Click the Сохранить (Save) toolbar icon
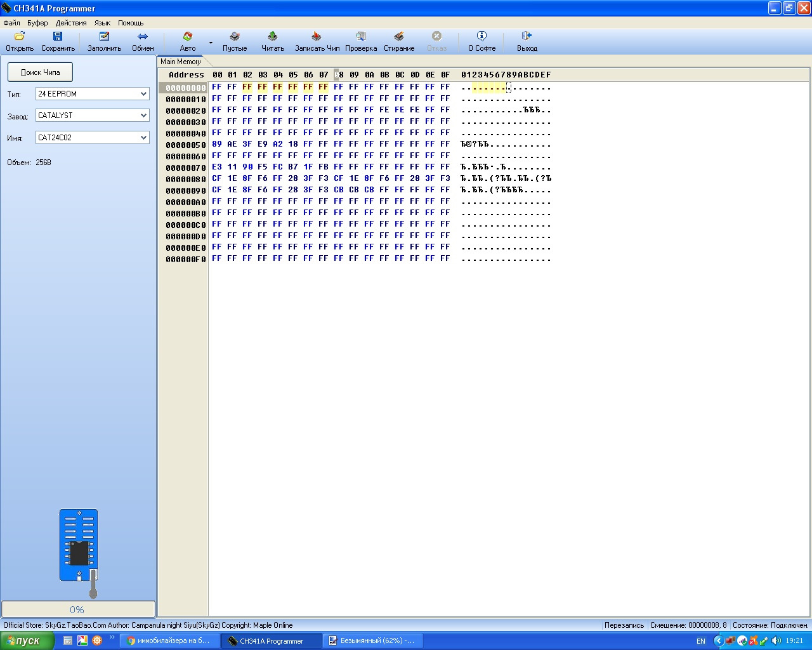Viewport: 812px width, 650px height. tap(58, 36)
